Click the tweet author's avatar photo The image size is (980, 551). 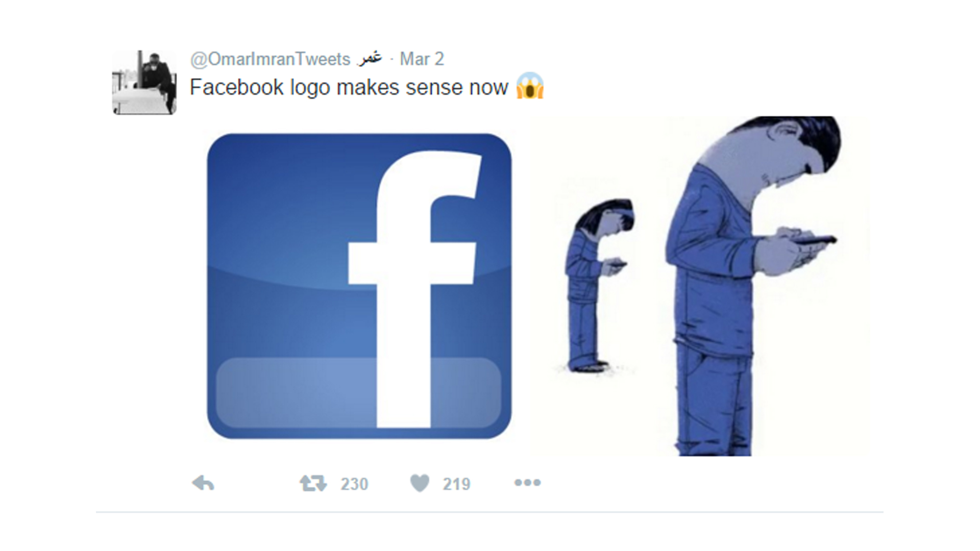tap(144, 83)
